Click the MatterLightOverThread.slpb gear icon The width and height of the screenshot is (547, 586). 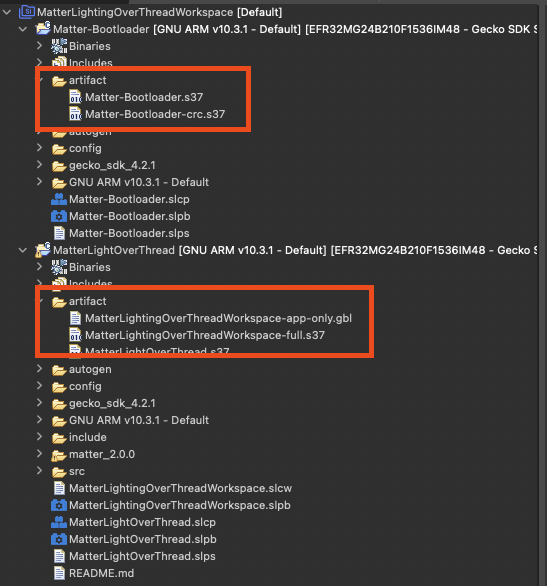[59, 539]
